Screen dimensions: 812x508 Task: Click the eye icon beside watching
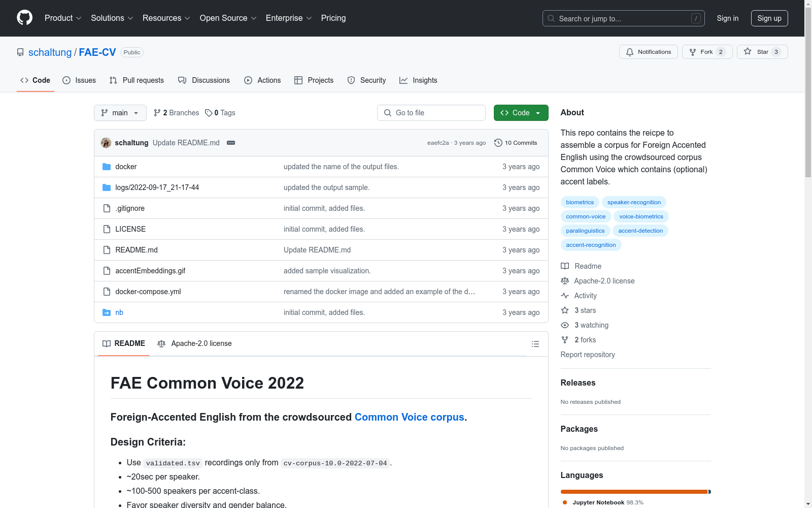click(565, 325)
